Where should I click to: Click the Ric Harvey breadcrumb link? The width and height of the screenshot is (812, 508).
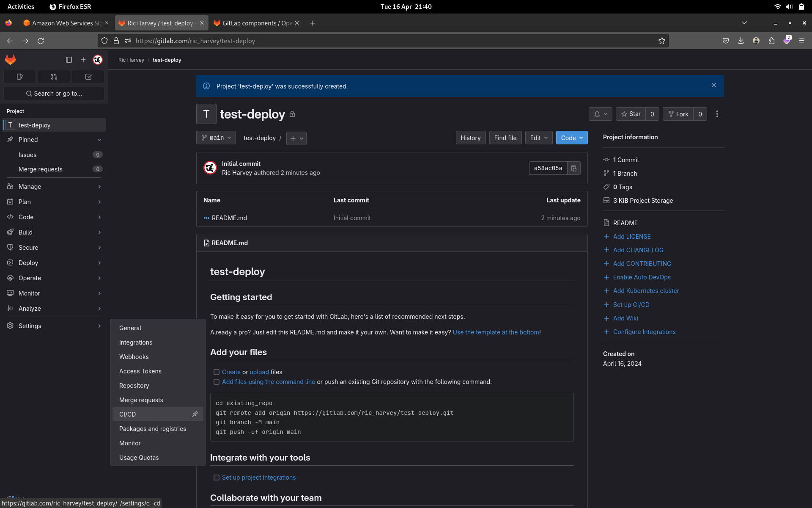click(131, 60)
